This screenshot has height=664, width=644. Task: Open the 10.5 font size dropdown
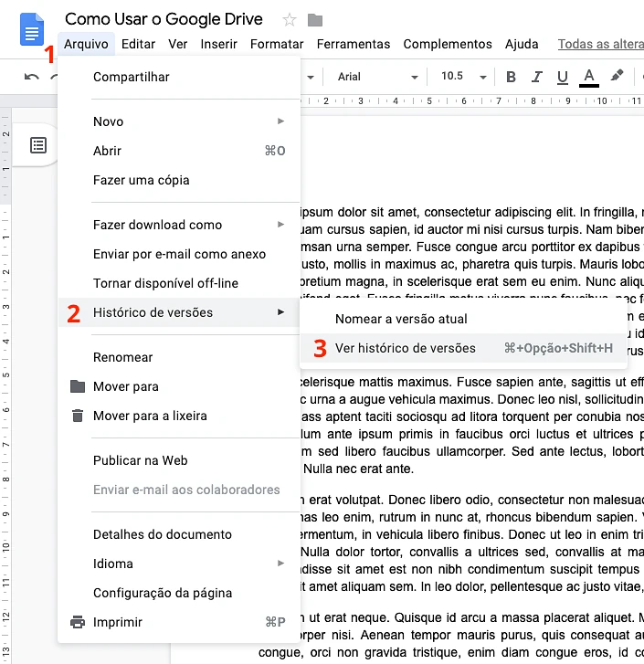[x=463, y=76]
